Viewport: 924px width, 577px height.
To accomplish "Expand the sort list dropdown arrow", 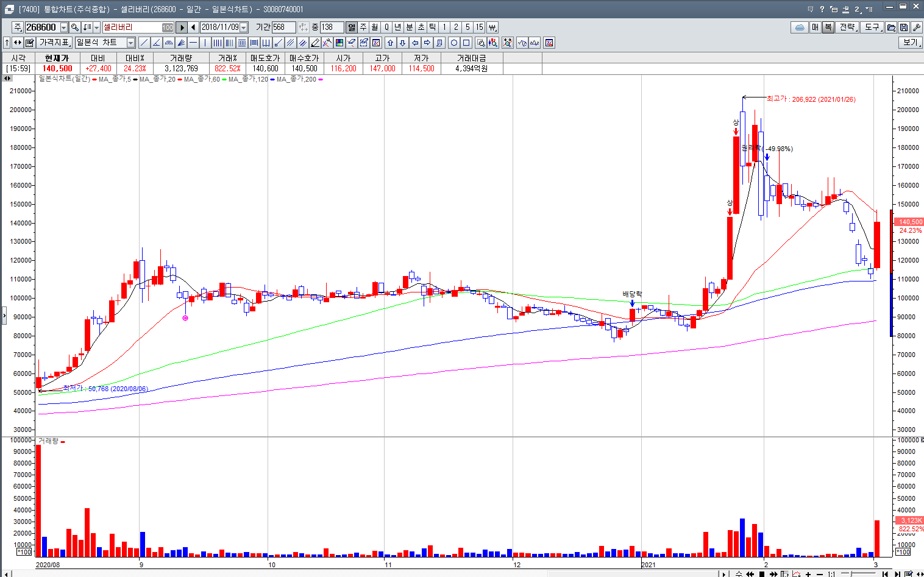I will pyautogui.click(x=96, y=27).
